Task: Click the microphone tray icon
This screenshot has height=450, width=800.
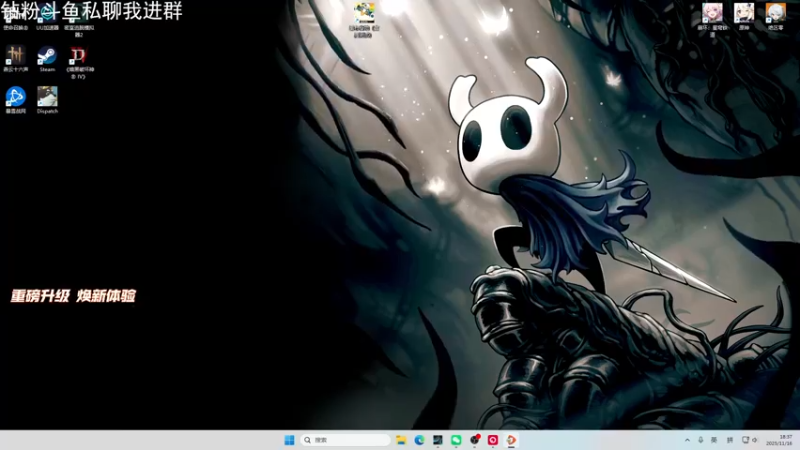Action: click(x=701, y=440)
